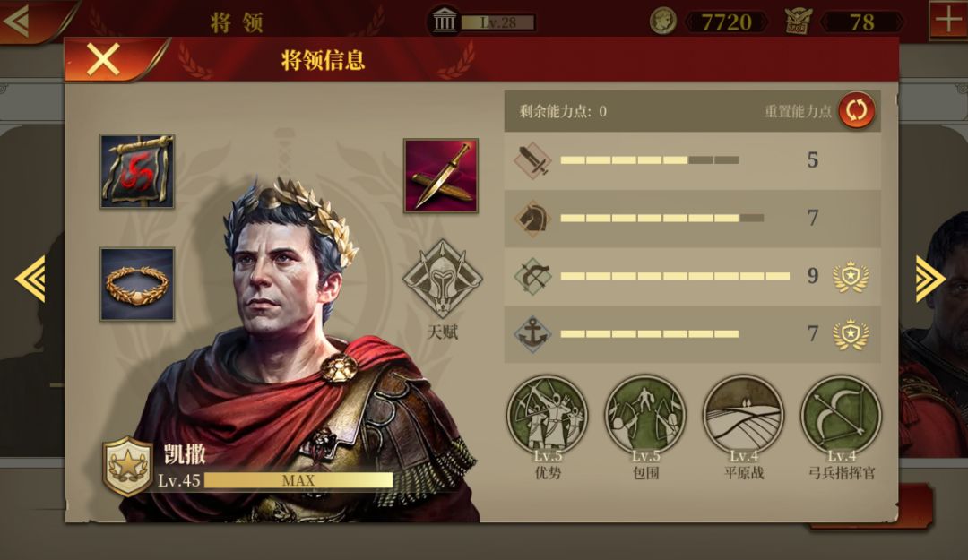Open the talent (天赋) helmet icon
The width and height of the screenshot is (968, 560).
443,279
